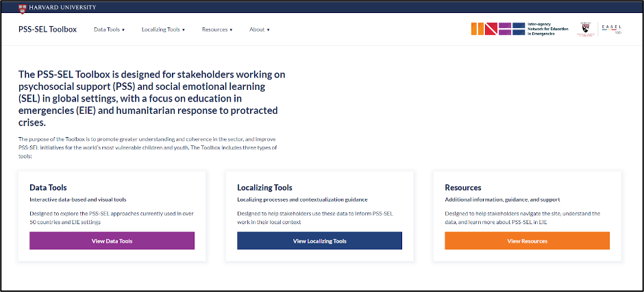
Task: Open the Data Tools navigation item
Action: (109, 29)
